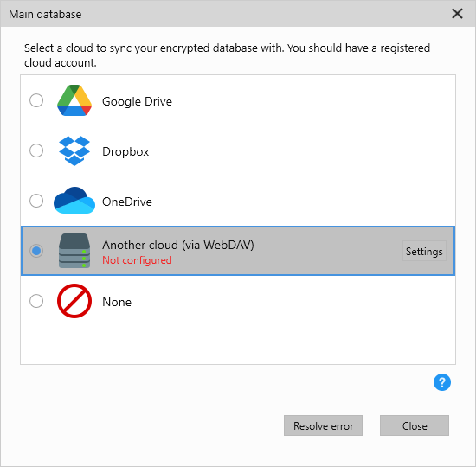Click the WebDAV server stack icon

74,251
